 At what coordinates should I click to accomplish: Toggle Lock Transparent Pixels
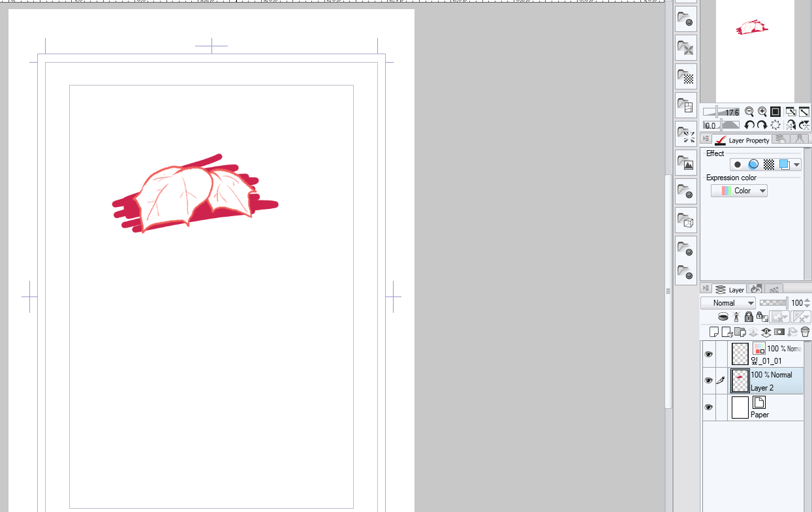tap(761, 317)
